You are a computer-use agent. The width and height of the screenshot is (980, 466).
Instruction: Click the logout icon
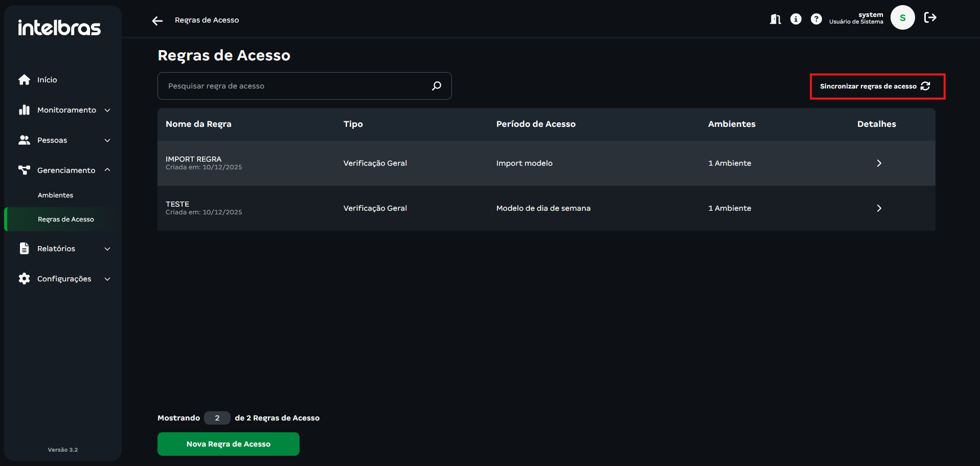[x=930, y=18]
